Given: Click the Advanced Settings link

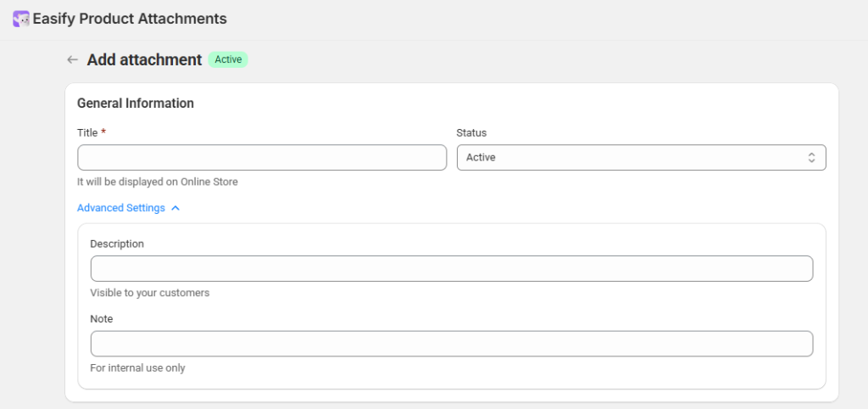Looking at the screenshot, I should coord(121,208).
